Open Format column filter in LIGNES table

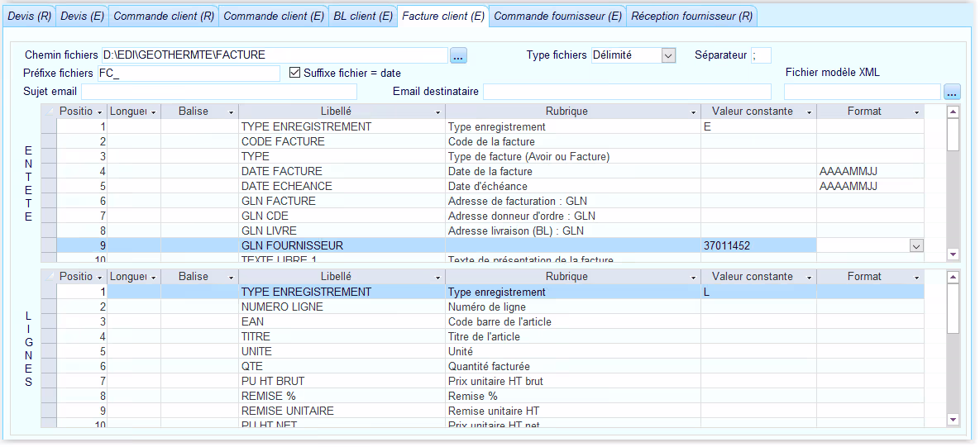(x=917, y=277)
